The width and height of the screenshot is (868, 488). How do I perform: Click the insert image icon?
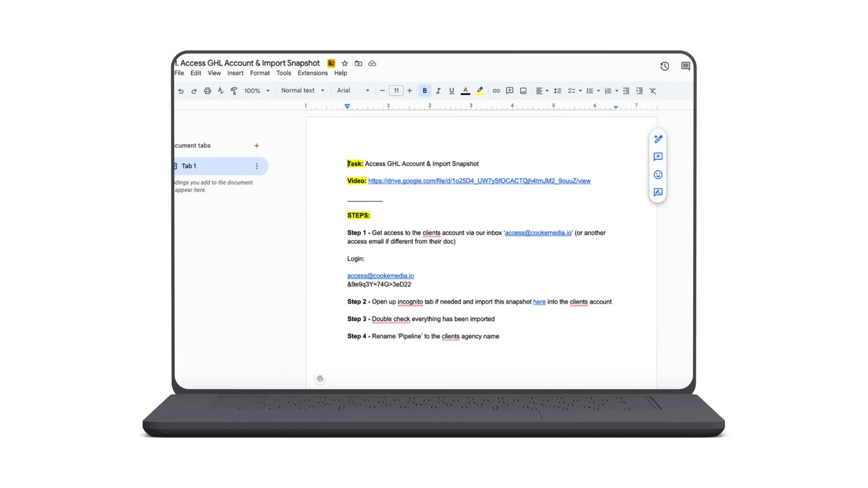523,91
